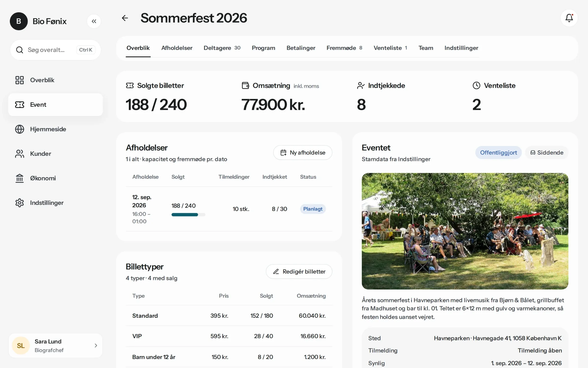Select the Program tab
Screen dimensions: 588x368
coord(263,48)
